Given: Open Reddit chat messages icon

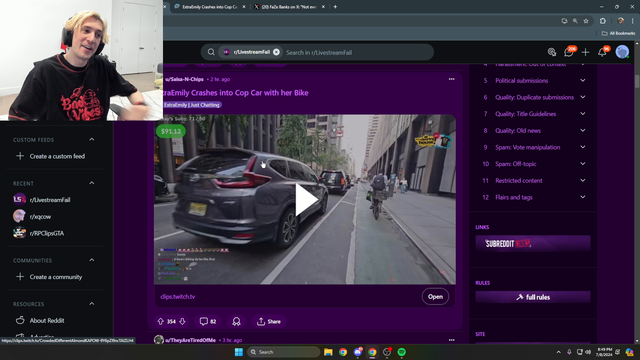Looking at the screenshot, I should pyautogui.click(x=569, y=52).
